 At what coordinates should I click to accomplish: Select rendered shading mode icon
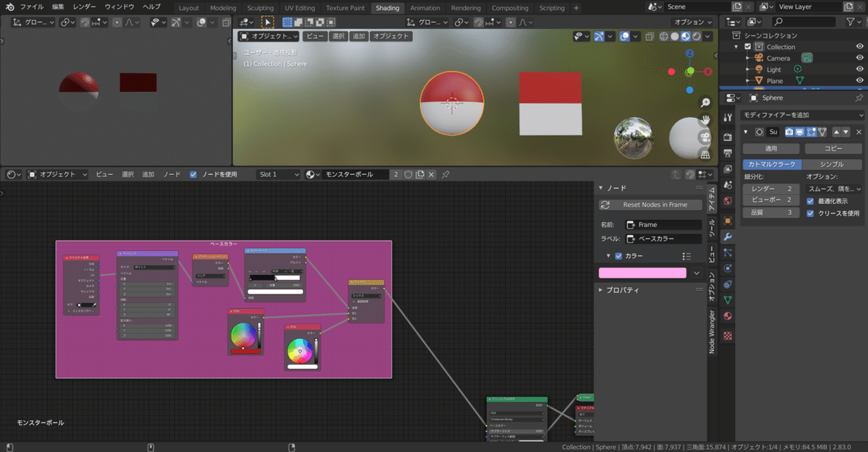click(x=697, y=36)
